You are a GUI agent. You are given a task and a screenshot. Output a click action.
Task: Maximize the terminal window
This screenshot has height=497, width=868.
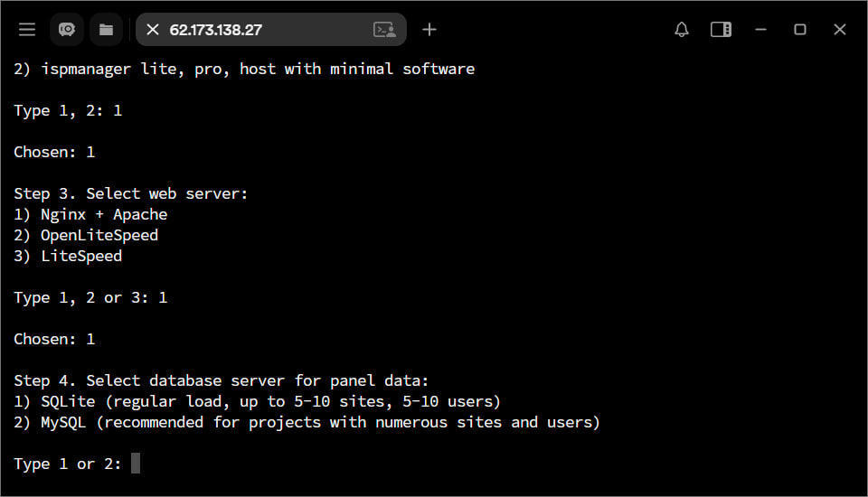tap(800, 30)
